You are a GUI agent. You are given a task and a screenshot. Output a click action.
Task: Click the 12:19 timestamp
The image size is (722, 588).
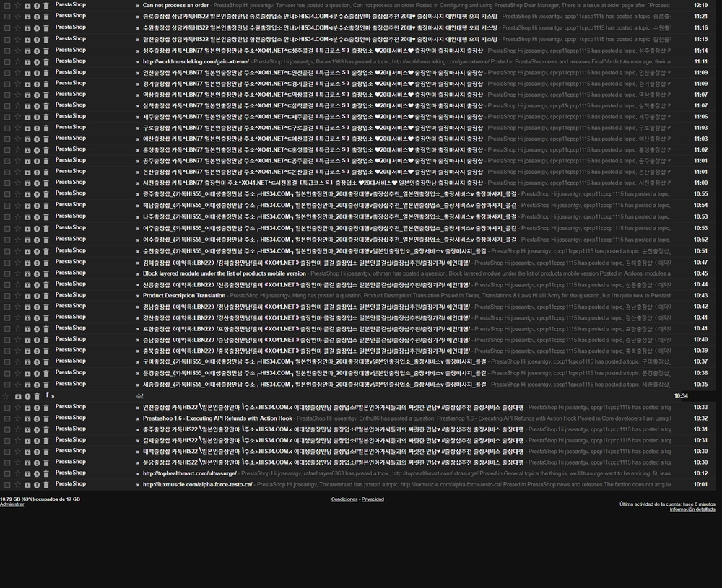pyautogui.click(x=700, y=6)
